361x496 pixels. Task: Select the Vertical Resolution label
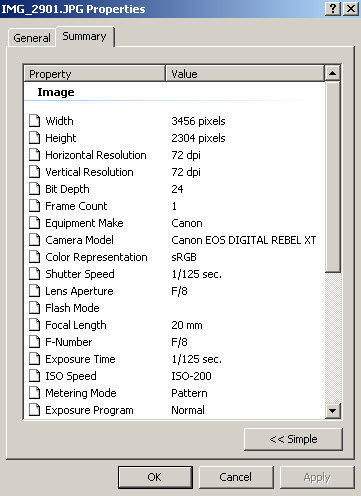[x=89, y=172]
